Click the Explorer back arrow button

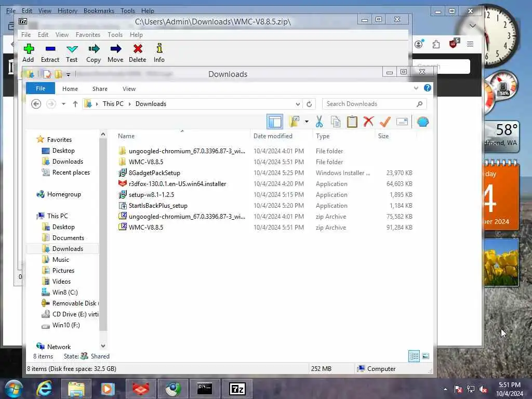pyautogui.click(x=36, y=104)
